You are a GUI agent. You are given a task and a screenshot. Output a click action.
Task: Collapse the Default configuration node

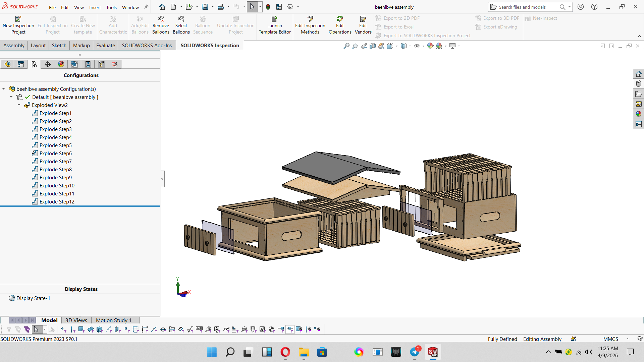click(x=11, y=97)
